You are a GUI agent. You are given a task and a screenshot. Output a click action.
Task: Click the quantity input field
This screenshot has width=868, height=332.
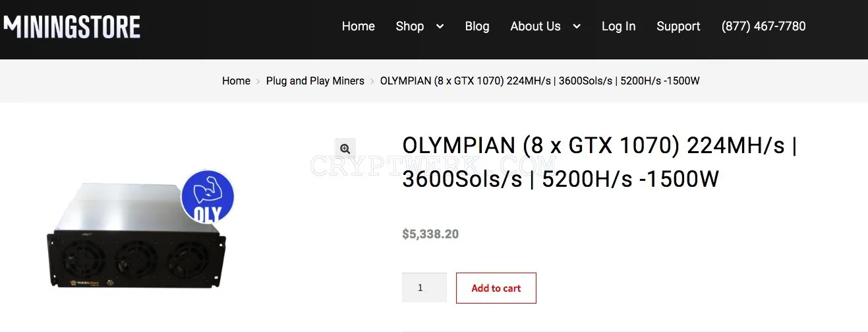coord(424,288)
